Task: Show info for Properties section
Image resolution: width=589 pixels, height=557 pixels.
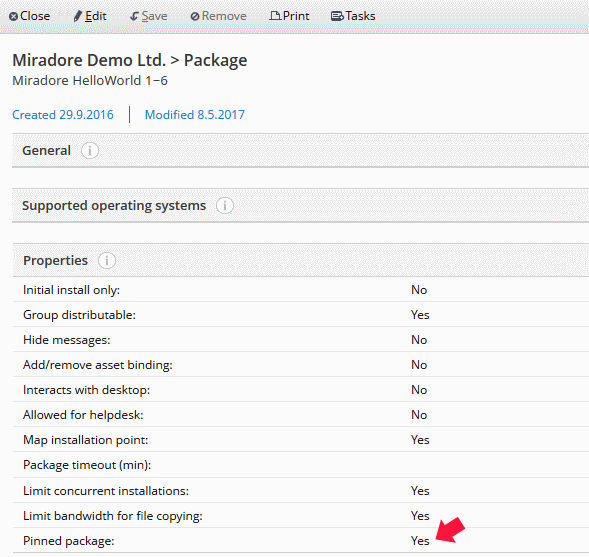Action: 107,260
